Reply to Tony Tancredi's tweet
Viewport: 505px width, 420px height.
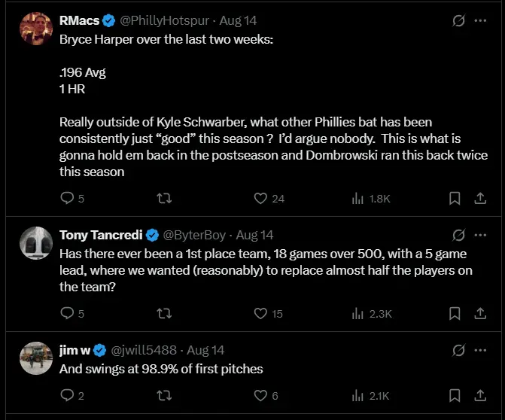(67, 313)
